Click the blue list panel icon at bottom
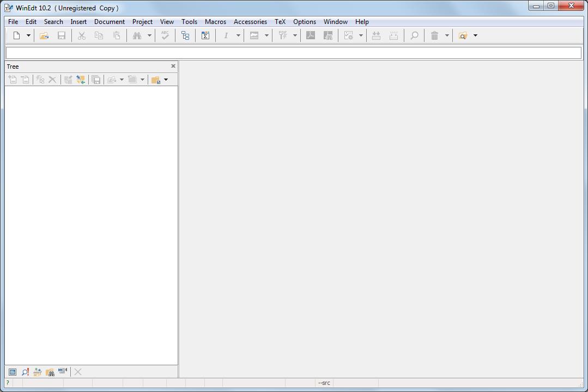Image resolution: width=588 pixels, height=392 pixels. tap(13, 372)
